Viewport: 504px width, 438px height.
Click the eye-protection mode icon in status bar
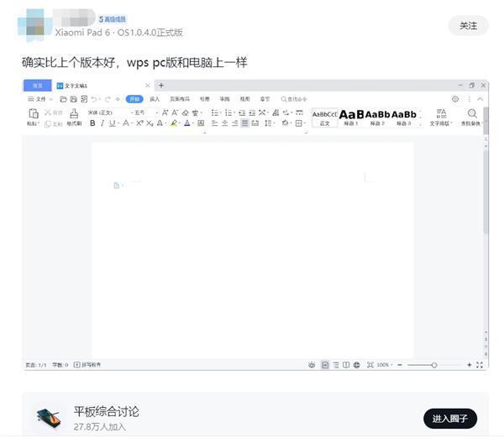click(x=312, y=365)
